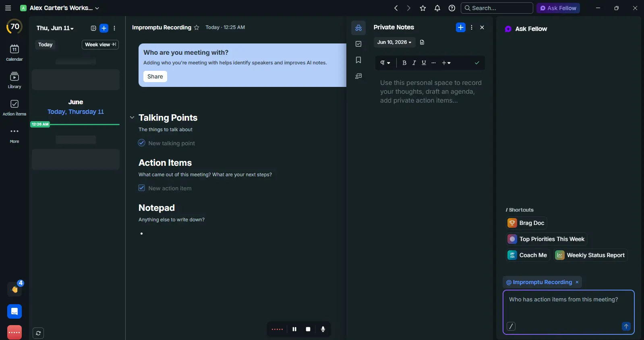Open the Jun 10, 2026 date dropdown
Screen dimensions: 644x340
(394, 42)
